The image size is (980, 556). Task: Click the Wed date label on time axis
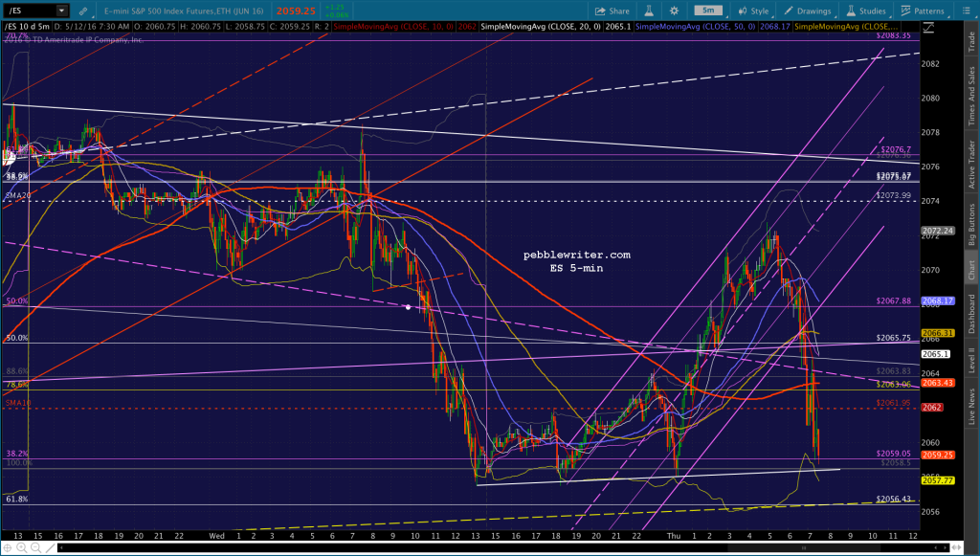tap(216, 535)
